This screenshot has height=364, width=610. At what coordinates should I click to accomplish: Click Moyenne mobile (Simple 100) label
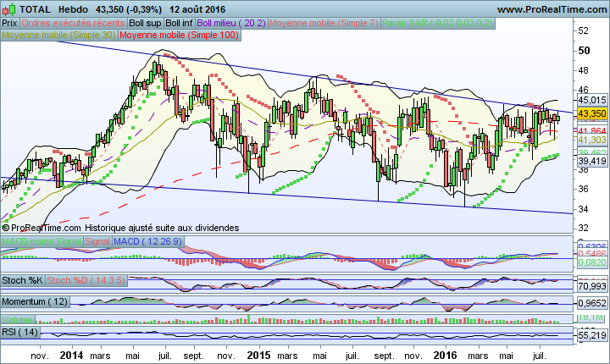click(x=179, y=35)
